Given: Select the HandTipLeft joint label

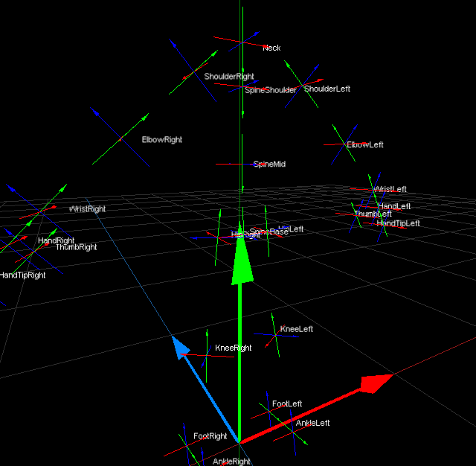Looking at the screenshot, I should tap(398, 223).
